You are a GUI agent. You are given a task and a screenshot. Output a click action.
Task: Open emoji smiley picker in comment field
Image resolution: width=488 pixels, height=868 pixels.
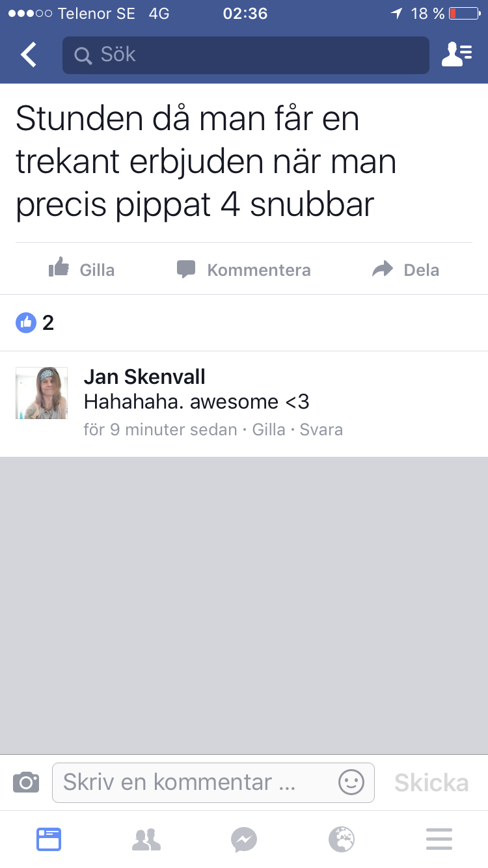coord(351,781)
